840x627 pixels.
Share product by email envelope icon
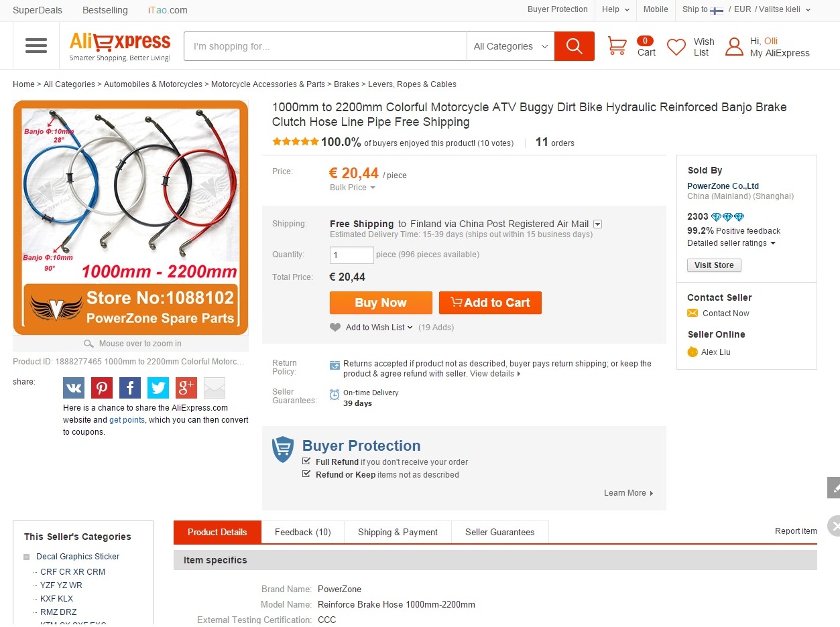pos(215,388)
